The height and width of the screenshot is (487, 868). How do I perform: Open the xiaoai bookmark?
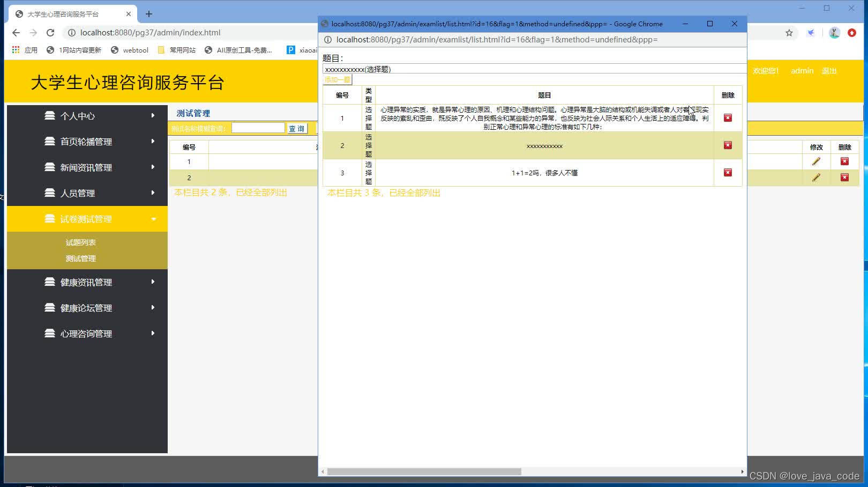click(302, 50)
